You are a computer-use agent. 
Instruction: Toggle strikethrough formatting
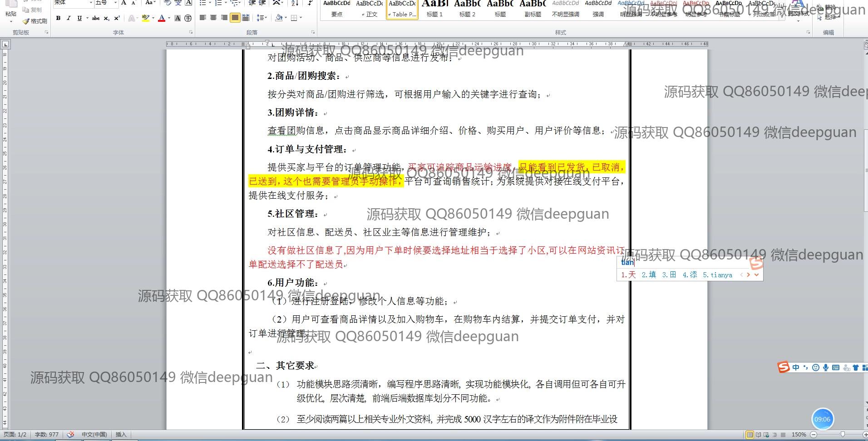95,18
